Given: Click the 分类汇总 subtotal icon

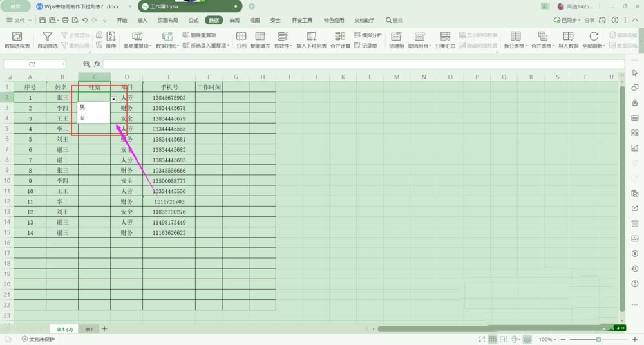Looking at the screenshot, I should click(x=445, y=40).
